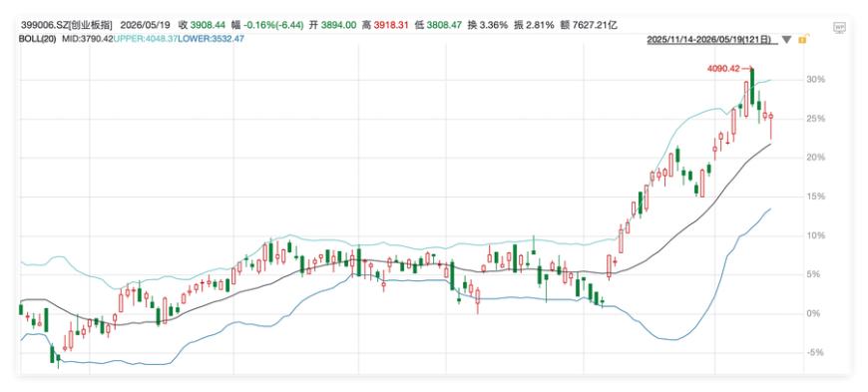The width and height of the screenshot is (868, 392).
Task: Click the 20% axis label
Action: (x=816, y=158)
